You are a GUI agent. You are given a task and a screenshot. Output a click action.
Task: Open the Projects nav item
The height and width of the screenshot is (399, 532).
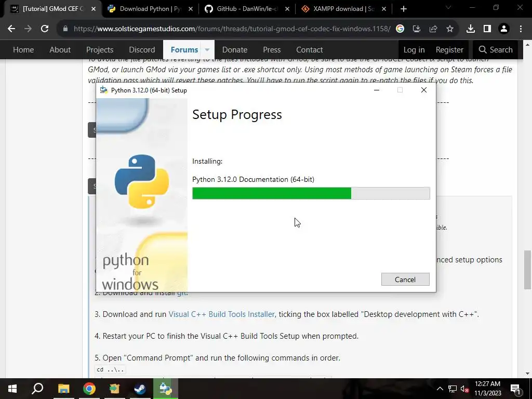tap(100, 50)
